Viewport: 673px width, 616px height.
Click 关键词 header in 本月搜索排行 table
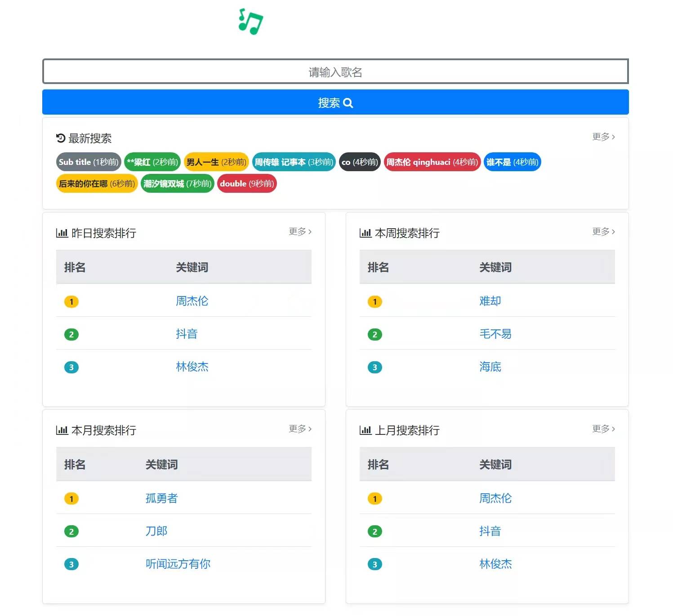161,465
